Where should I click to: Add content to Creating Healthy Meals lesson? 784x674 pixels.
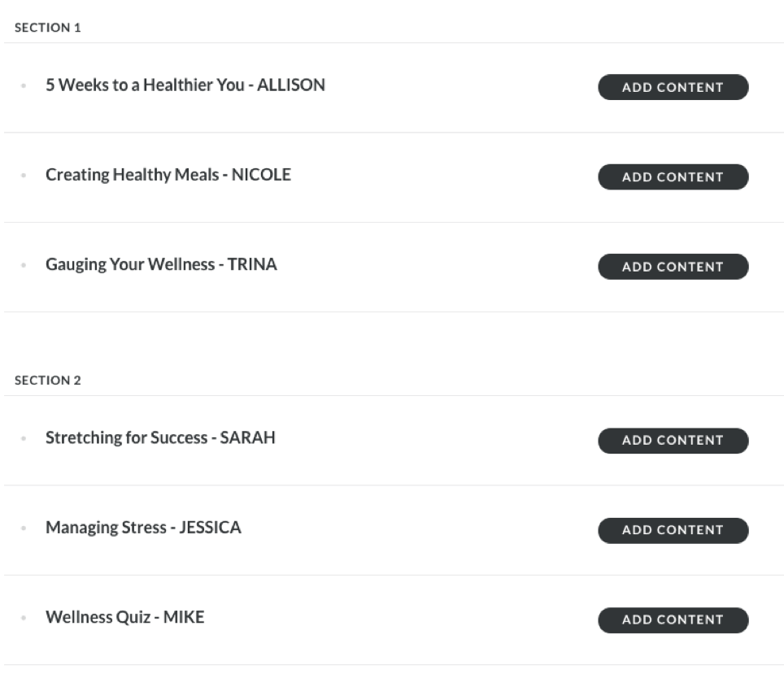pyautogui.click(x=673, y=176)
